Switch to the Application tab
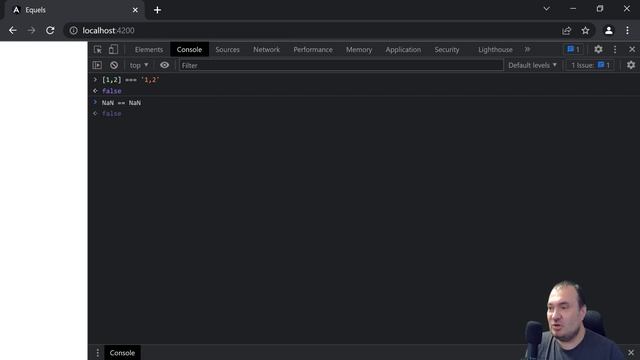 pyautogui.click(x=403, y=49)
